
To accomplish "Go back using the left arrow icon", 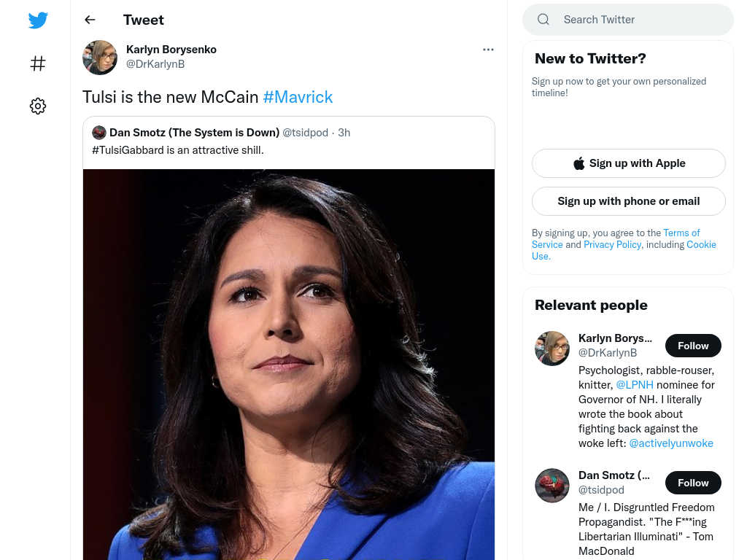I will pyautogui.click(x=90, y=20).
